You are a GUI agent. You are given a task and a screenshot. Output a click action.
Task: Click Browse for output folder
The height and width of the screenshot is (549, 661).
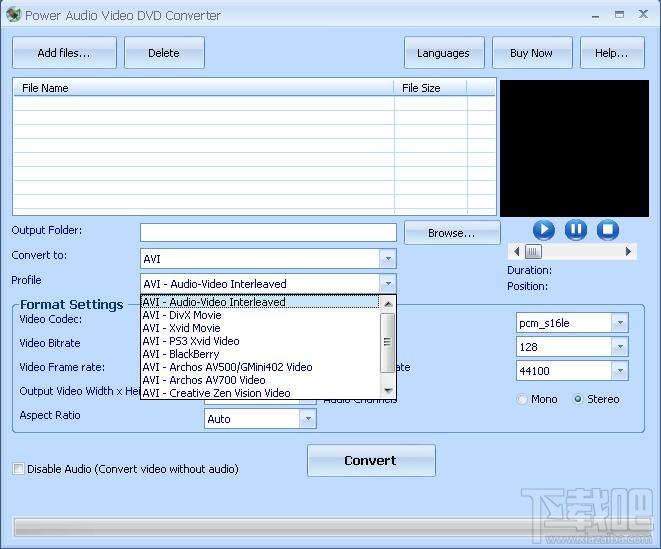[452, 233]
